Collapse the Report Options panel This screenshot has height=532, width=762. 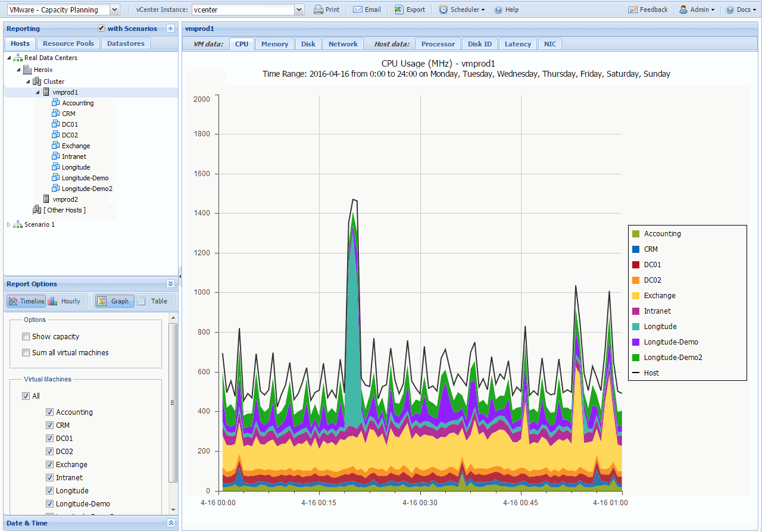(x=170, y=284)
